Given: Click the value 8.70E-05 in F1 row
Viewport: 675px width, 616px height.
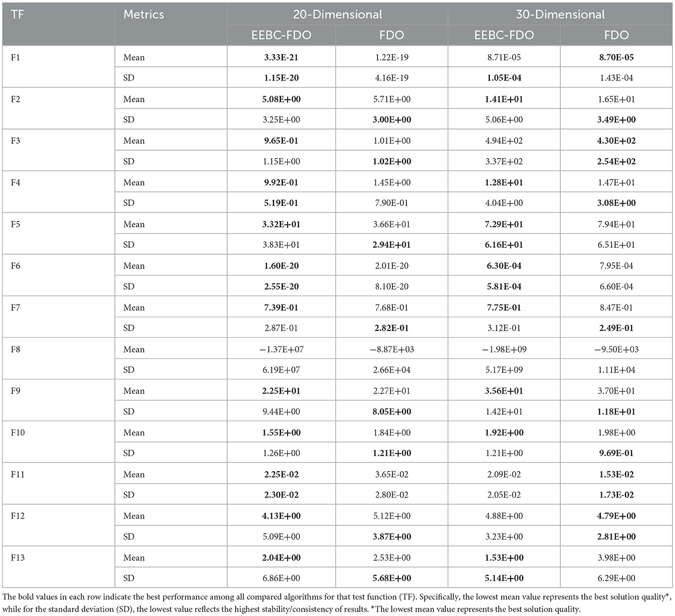Looking at the screenshot, I should [616, 57].
